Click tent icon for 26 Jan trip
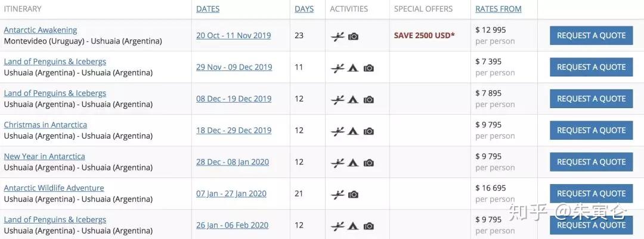This screenshot has height=239, width=644. (353, 226)
